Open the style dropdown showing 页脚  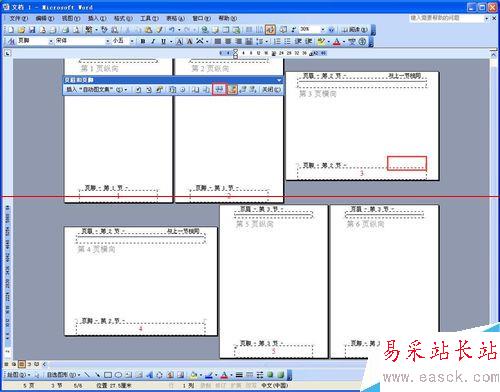(x=51, y=41)
